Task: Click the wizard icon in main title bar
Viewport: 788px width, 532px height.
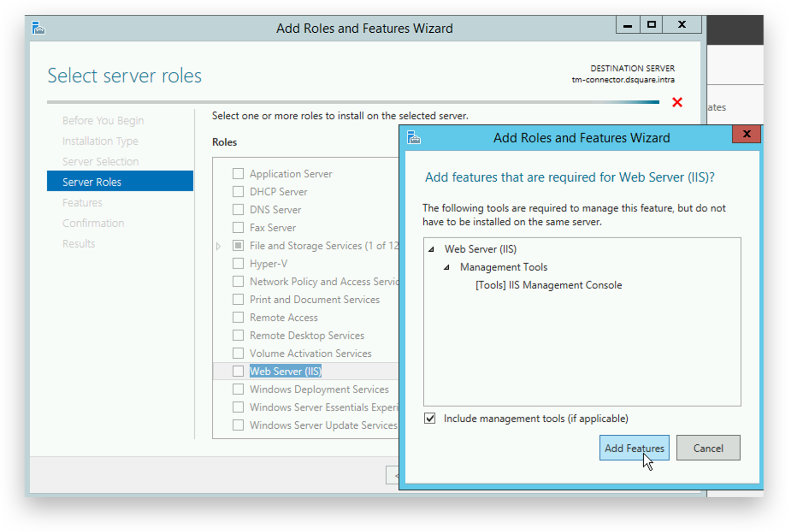Action: [x=38, y=28]
